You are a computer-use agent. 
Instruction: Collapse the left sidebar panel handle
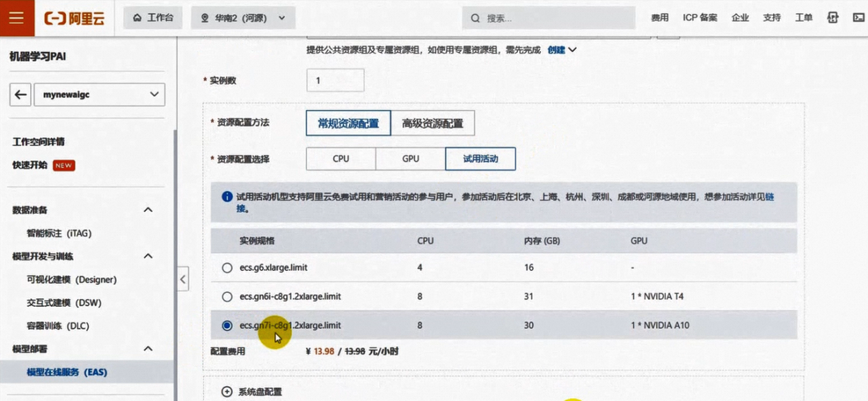pyautogui.click(x=182, y=279)
